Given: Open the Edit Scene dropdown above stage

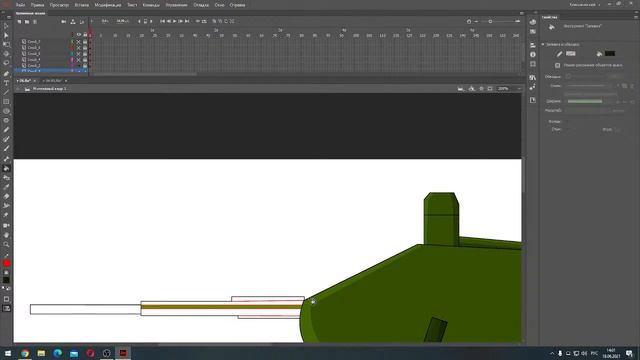Looking at the screenshot, I should click(x=461, y=89).
